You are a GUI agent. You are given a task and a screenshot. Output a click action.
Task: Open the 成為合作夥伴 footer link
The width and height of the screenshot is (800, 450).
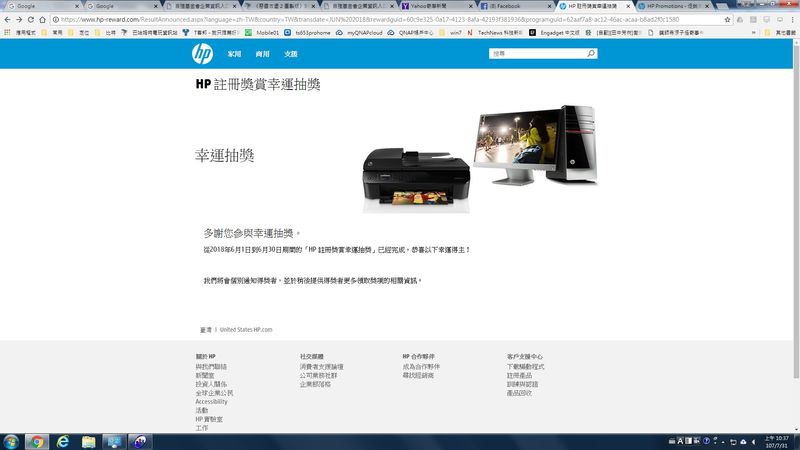(x=421, y=366)
